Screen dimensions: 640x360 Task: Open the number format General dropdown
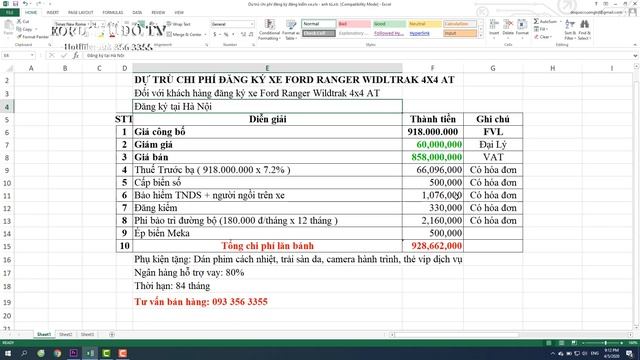pyautogui.click(x=252, y=24)
